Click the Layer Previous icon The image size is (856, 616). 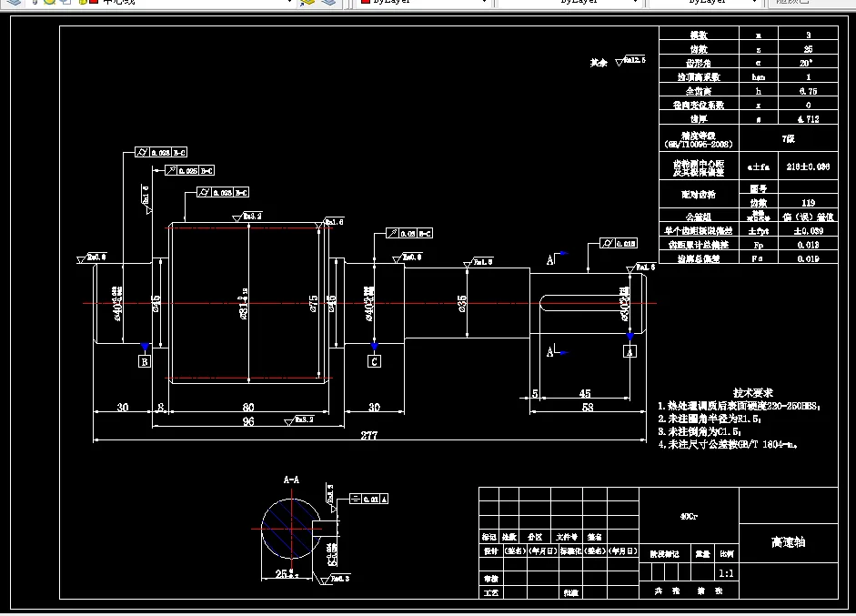[328, 2]
